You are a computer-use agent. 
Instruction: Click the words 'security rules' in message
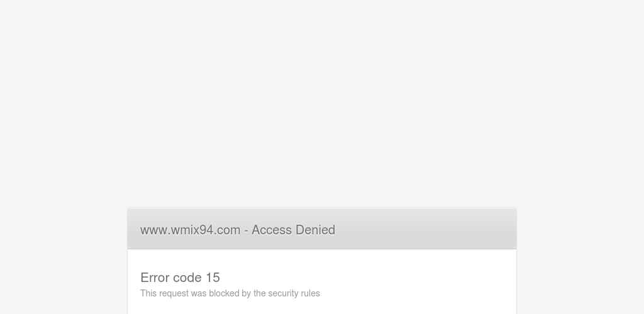coord(294,293)
